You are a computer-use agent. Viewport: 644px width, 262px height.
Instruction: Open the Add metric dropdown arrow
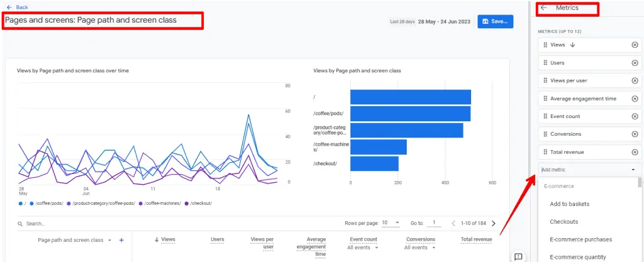pos(633,170)
